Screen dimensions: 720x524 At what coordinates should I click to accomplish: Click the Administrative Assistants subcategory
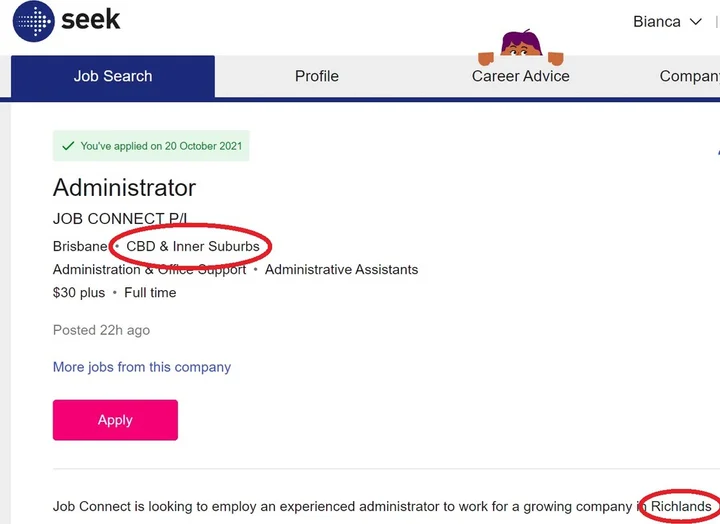(342, 270)
